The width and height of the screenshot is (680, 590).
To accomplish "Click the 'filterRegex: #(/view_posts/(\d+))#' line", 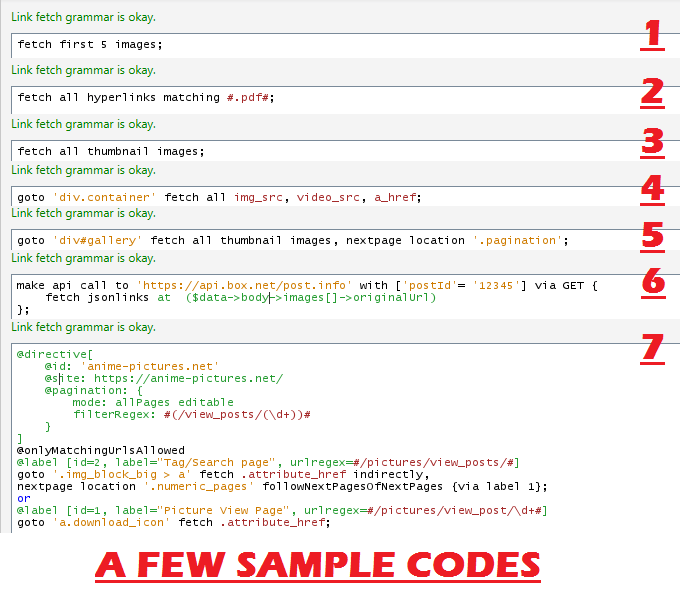I will tap(192, 414).
